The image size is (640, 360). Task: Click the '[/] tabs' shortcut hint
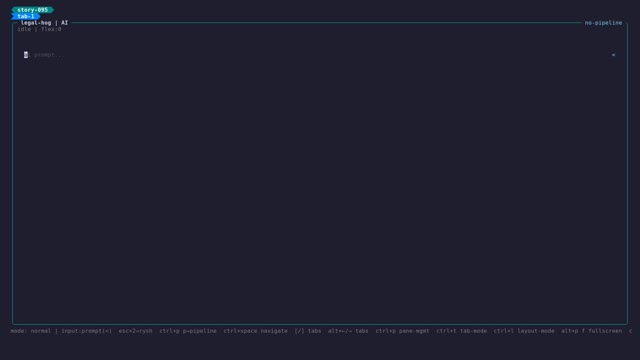click(x=308, y=331)
